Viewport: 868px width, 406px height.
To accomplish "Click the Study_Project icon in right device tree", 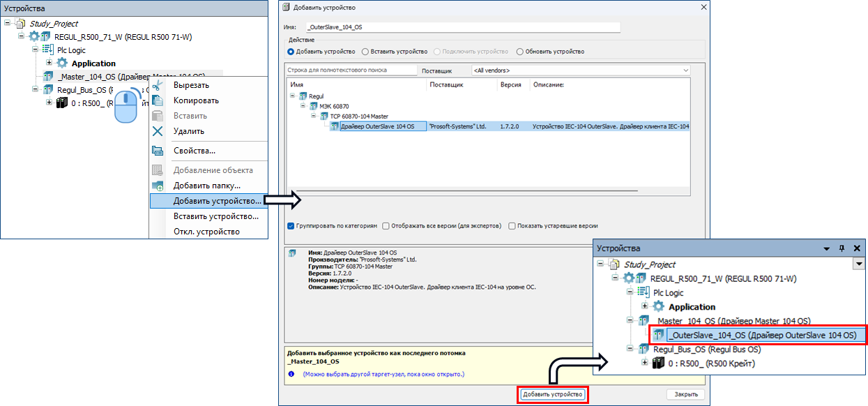I will coord(614,265).
